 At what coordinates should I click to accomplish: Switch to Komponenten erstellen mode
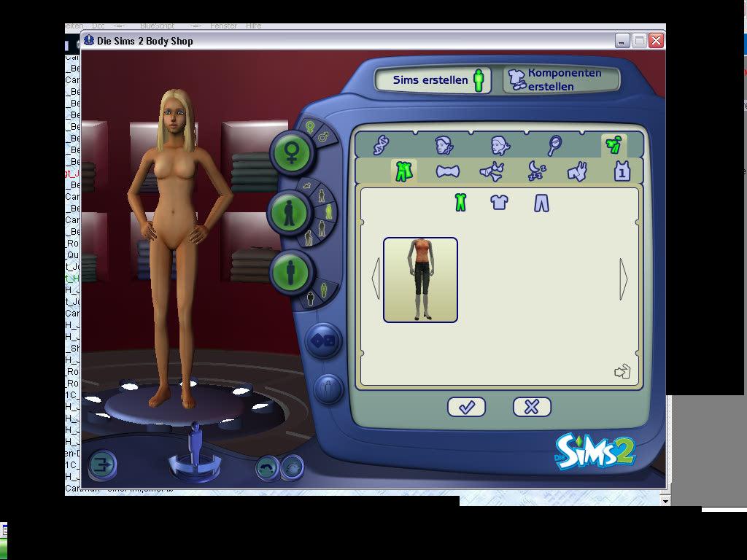561,79
